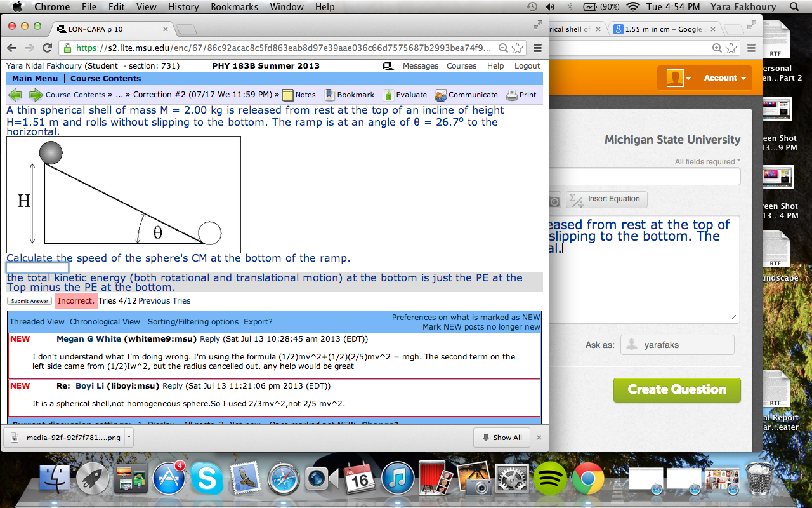Click the Insert Equation sigma icon

(577, 199)
